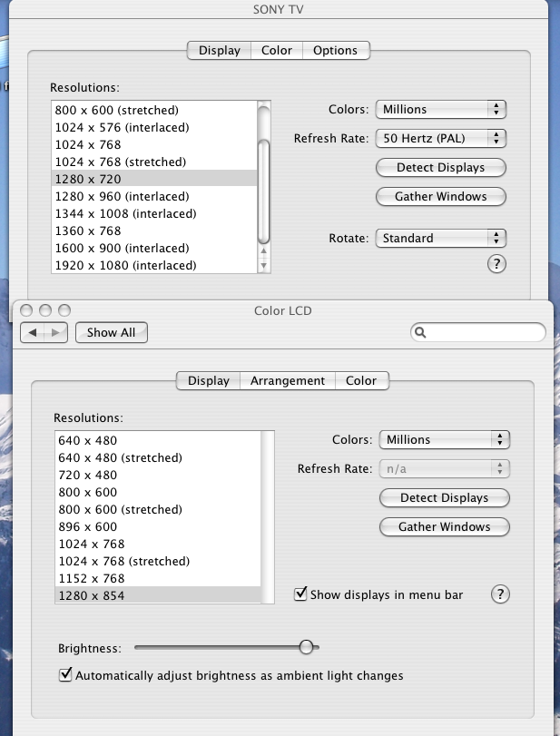Open Colors dropdown in Color LCD window
Image resolution: width=560 pixels, height=736 pixels.
click(445, 440)
